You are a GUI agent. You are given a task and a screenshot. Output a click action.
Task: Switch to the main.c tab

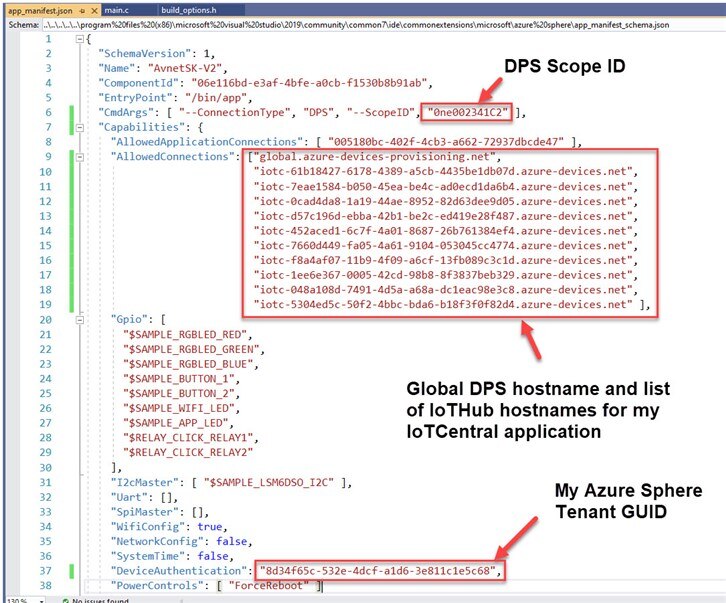pos(117,9)
